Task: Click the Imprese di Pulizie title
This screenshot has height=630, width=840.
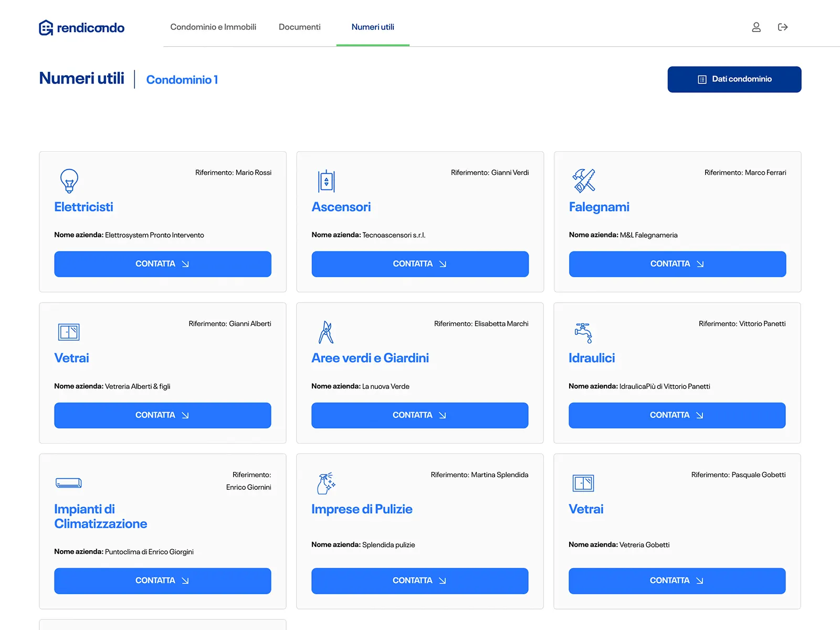Action: pyautogui.click(x=362, y=509)
